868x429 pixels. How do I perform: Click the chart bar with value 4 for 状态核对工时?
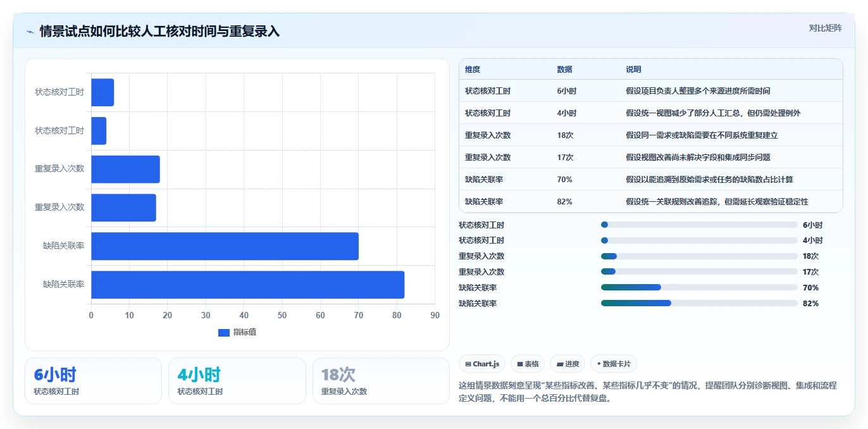(99, 131)
